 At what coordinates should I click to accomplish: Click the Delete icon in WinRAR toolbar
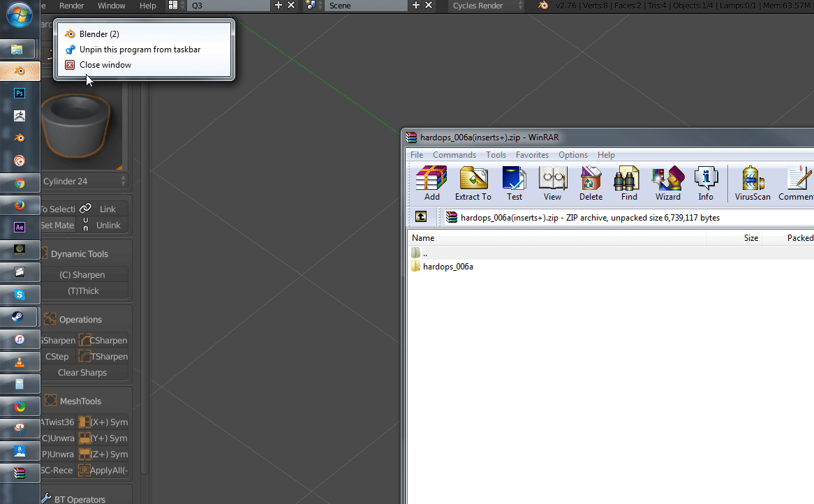[x=591, y=183]
